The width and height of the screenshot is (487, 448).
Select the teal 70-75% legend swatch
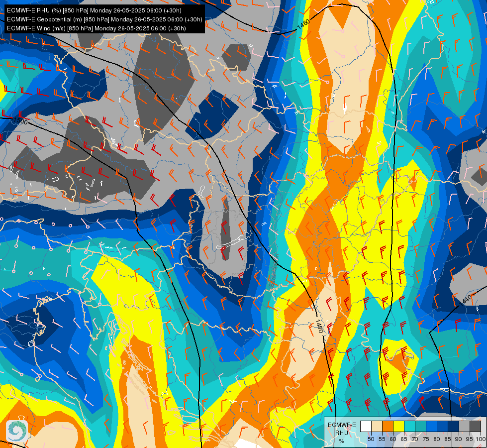(420, 426)
